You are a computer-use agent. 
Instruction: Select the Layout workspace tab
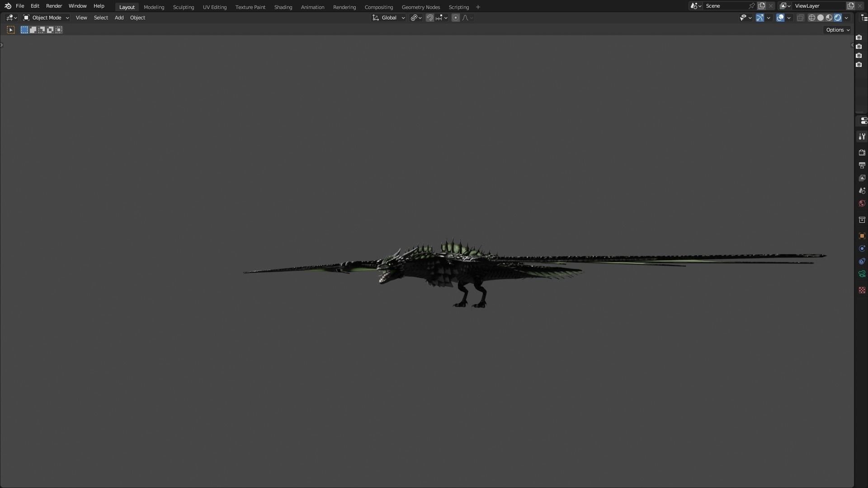[127, 7]
